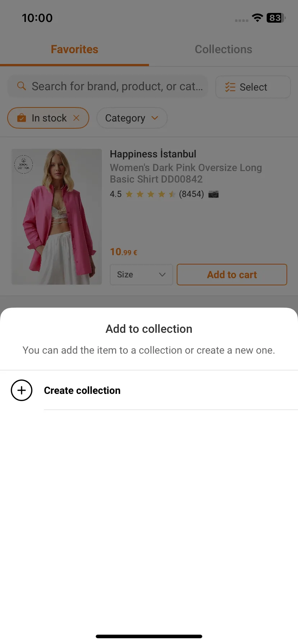The height and width of the screenshot is (644, 298).
Task: Tap the battery indicator showing 83
Action: coord(276,18)
